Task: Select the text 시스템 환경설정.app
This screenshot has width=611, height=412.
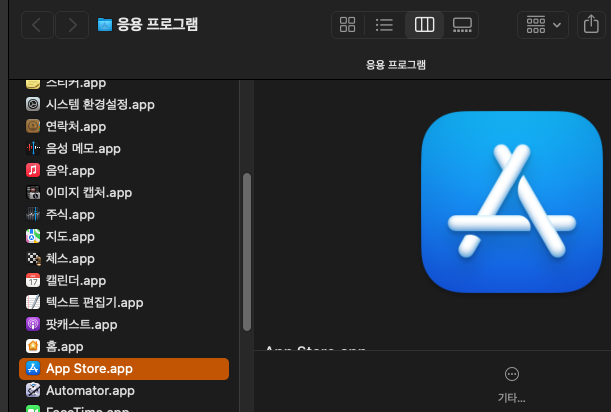Action: (x=100, y=104)
